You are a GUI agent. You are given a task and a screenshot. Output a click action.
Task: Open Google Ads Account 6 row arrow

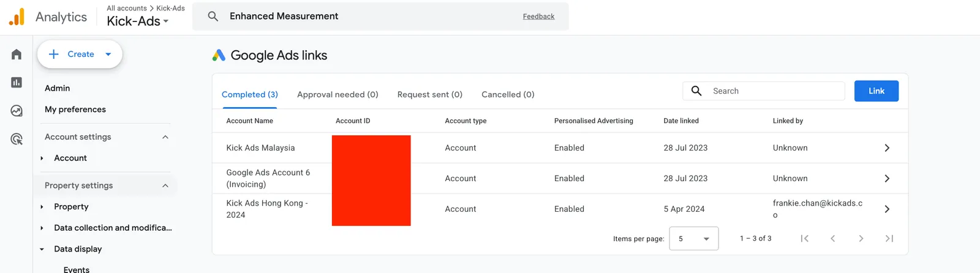[x=887, y=179]
